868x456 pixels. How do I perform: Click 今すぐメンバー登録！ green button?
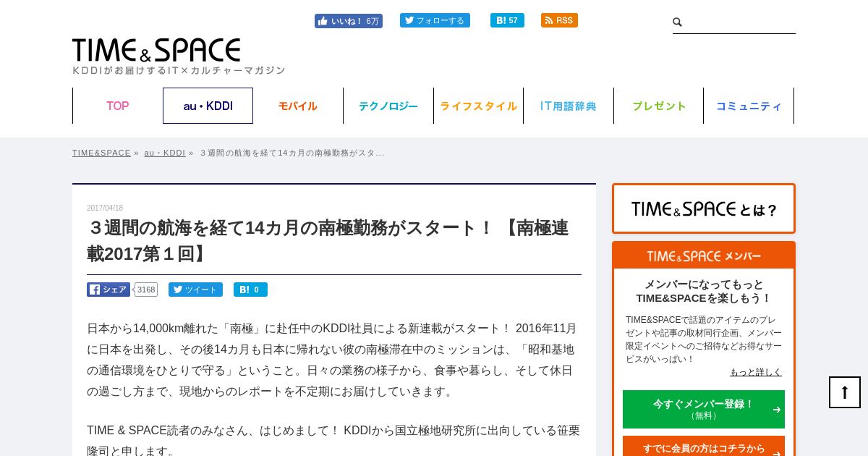point(704,409)
